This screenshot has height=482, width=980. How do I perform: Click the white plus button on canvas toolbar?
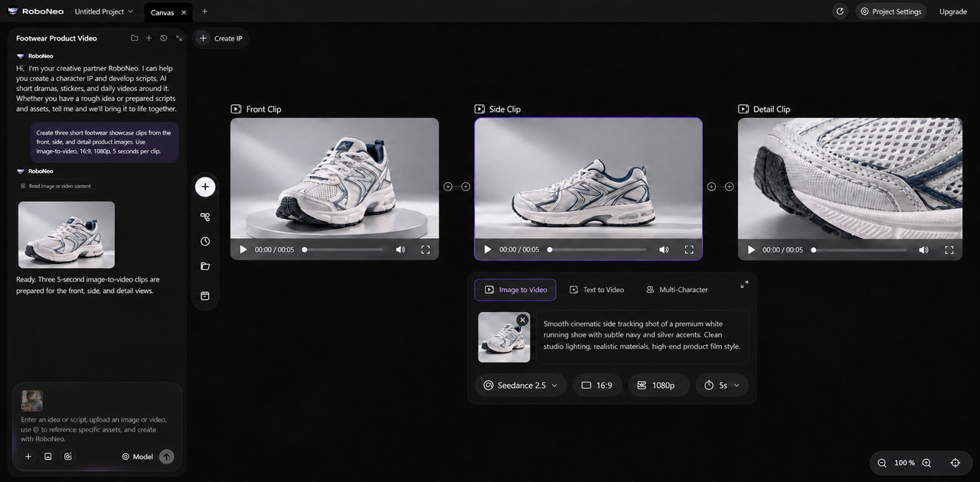click(205, 187)
